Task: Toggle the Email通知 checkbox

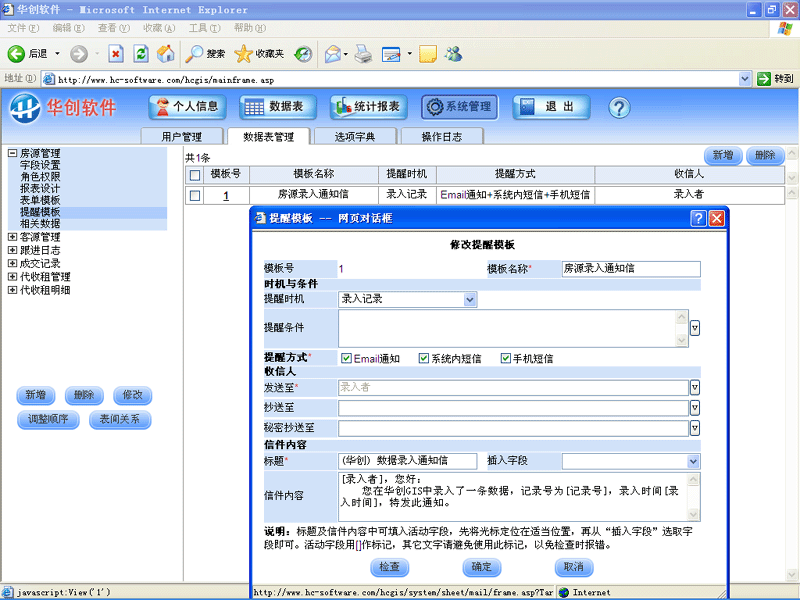Action: point(346,358)
